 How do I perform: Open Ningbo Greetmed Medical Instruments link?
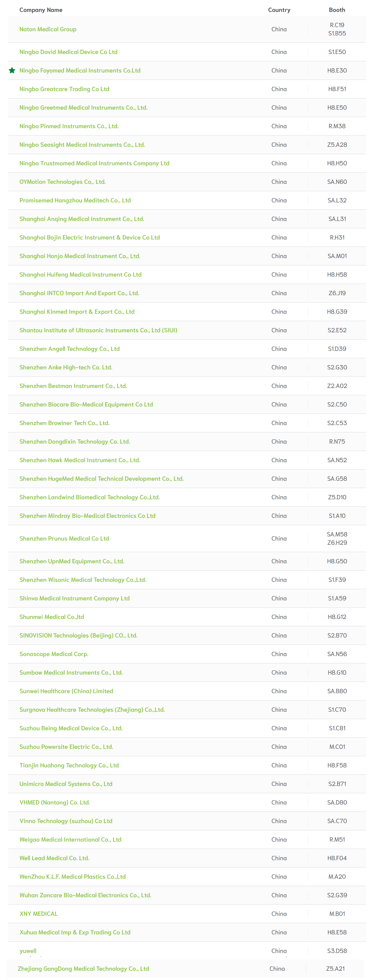83,108
